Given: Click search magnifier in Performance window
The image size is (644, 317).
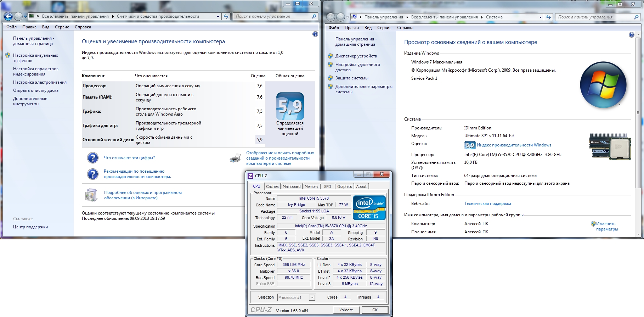Looking at the screenshot, I should pos(314,16).
